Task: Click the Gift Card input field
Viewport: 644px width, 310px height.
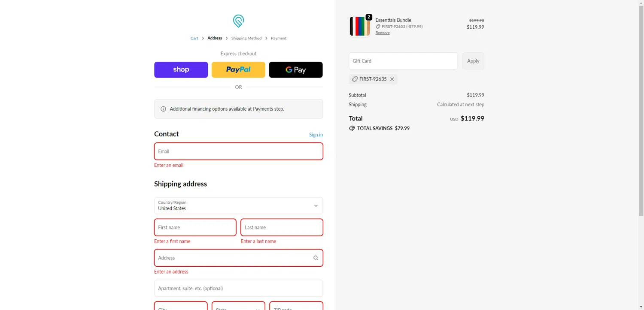Action: tap(403, 61)
